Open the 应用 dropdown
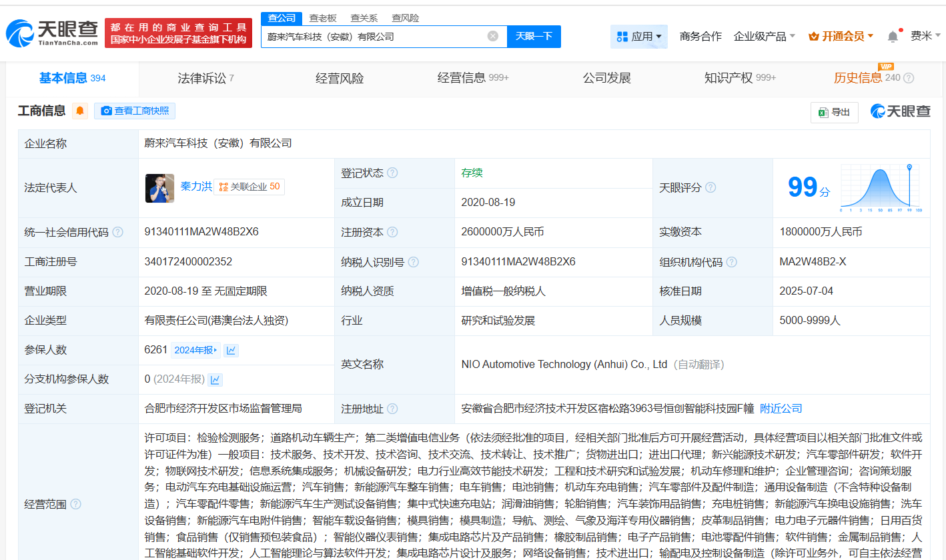Screen dimensions: 946x560 tap(639, 36)
